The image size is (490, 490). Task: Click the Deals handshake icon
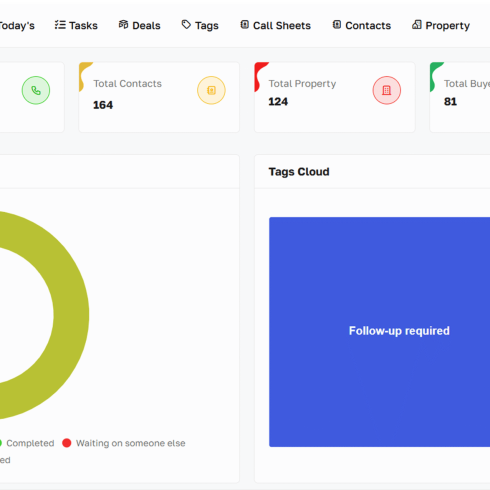pyautogui.click(x=123, y=25)
